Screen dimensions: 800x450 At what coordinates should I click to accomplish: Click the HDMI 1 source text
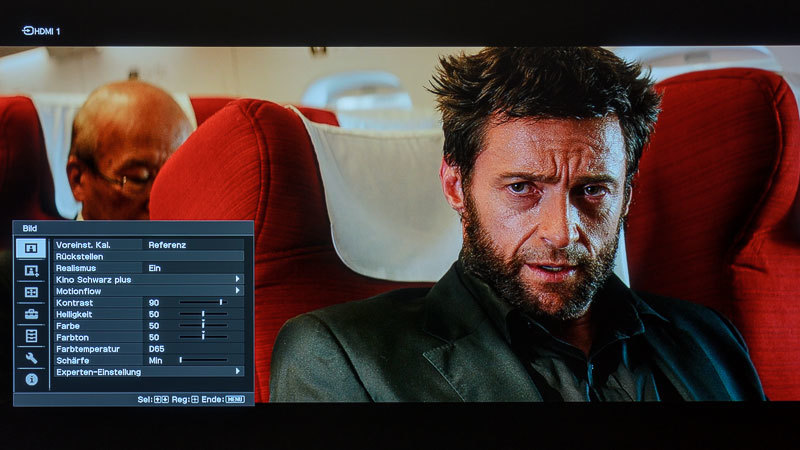pyautogui.click(x=47, y=31)
